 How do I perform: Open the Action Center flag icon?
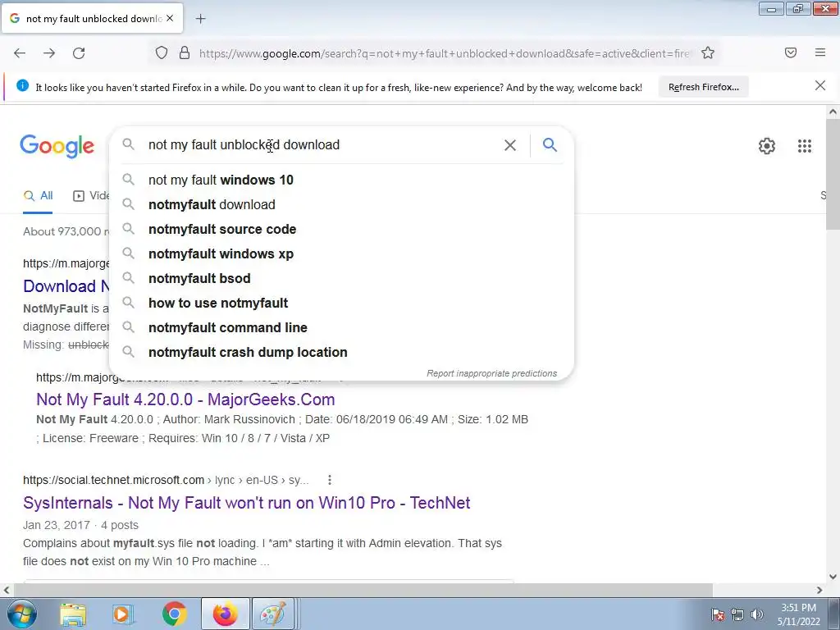point(718,614)
